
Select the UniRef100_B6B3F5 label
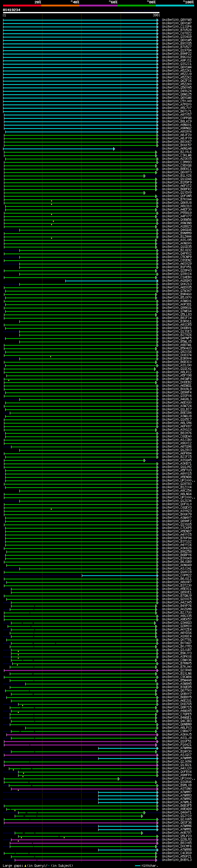177,805
